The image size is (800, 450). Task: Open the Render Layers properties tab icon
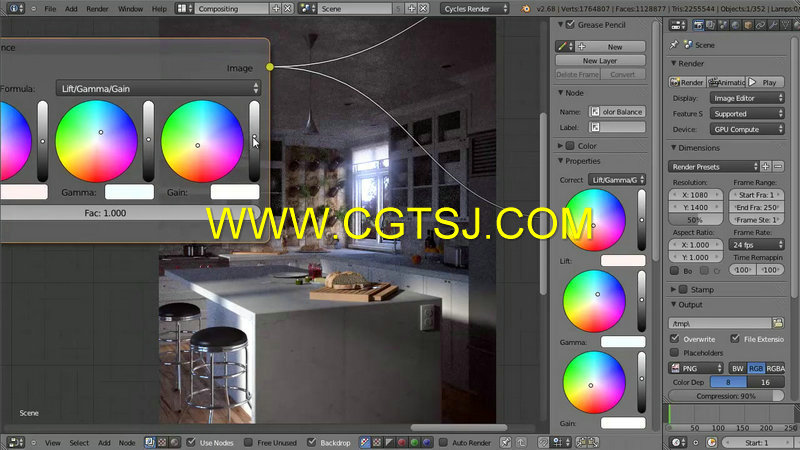(x=711, y=25)
